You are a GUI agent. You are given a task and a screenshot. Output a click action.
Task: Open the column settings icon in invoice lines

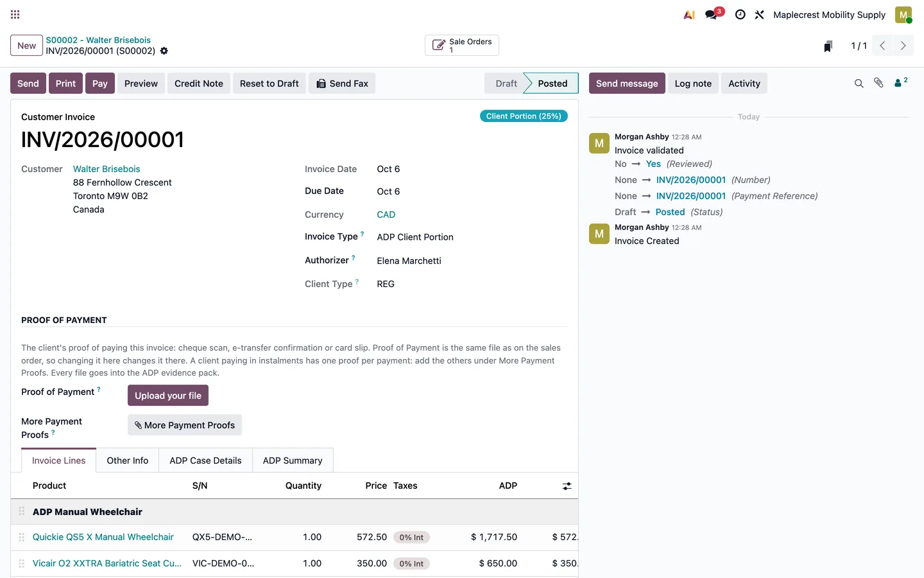[x=567, y=486]
